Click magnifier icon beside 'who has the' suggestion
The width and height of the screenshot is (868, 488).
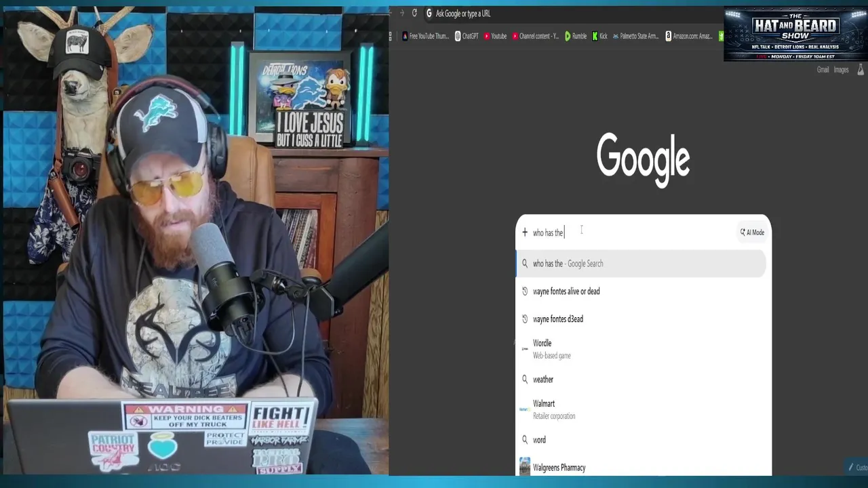click(524, 264)
